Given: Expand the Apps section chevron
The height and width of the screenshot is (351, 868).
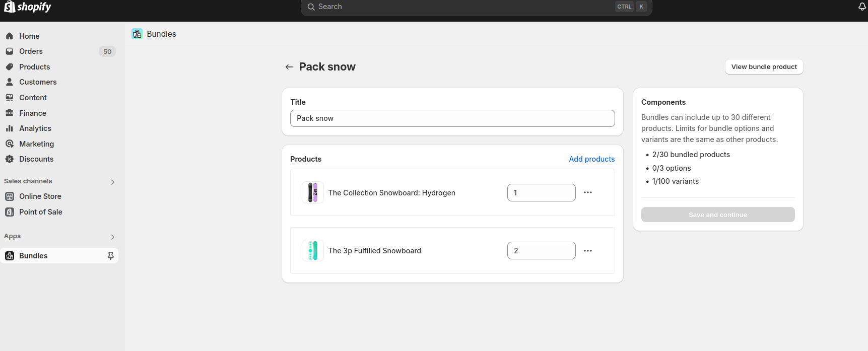Looking at the screenshot, I should [x=112, y=237].
